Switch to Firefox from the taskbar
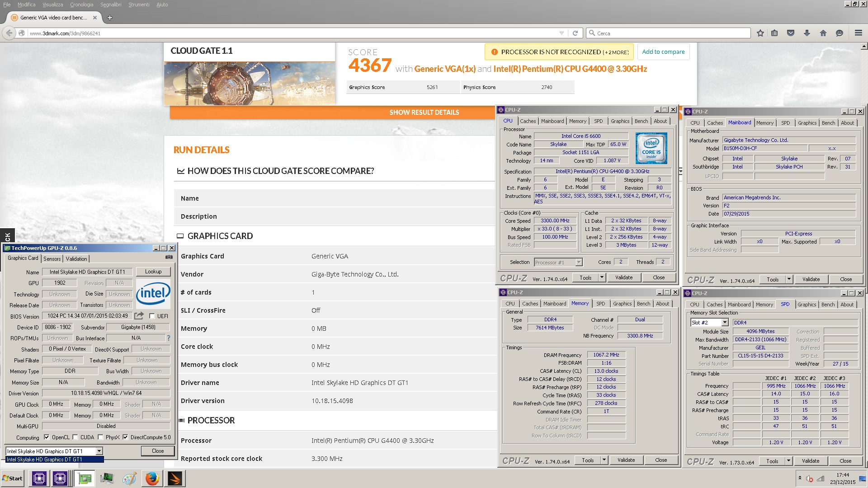Image resolution: width=868 pixels, height=488 pixels. pyautogui.click(x=152, y=478)
